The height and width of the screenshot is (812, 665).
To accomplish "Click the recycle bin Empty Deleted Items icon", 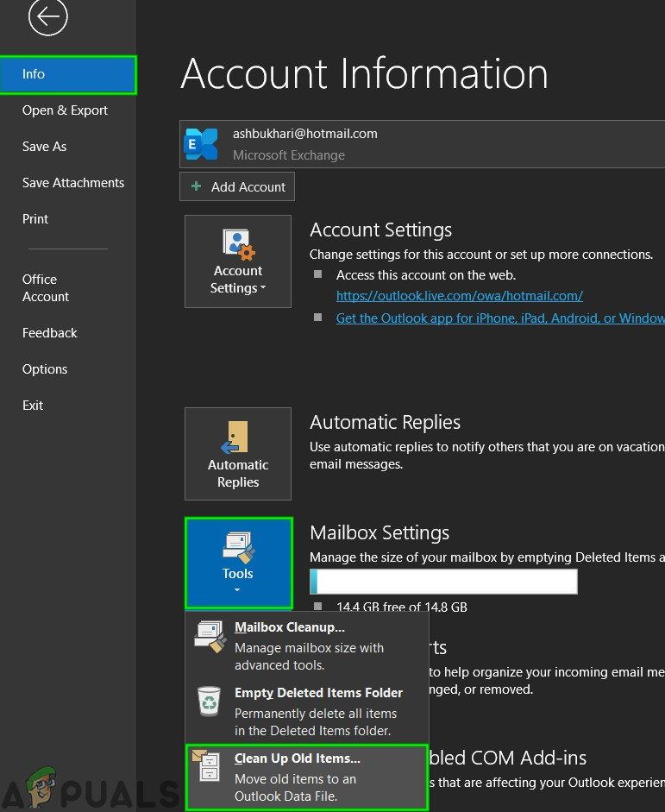I will (209, 702).
